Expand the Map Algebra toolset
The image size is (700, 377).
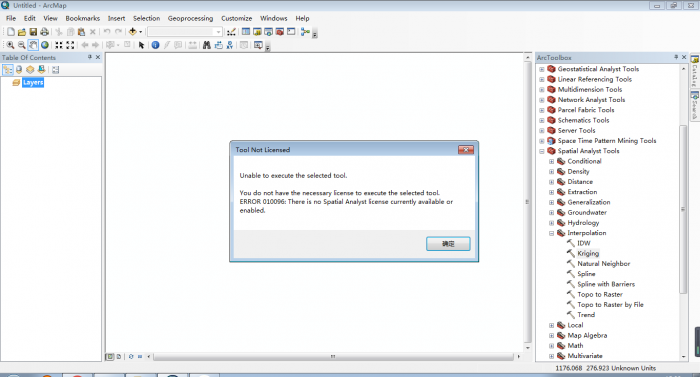point(551,335)
